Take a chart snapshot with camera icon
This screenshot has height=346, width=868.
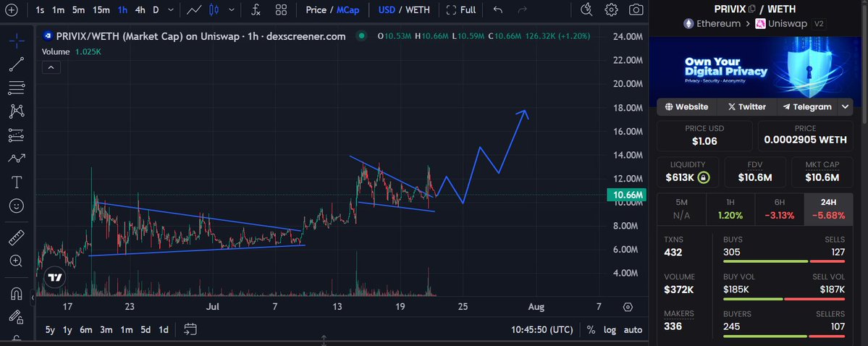click(636, 9)
